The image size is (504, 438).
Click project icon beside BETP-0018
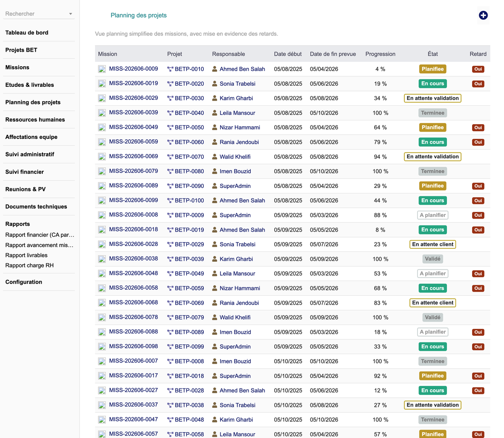pos(170,376)
